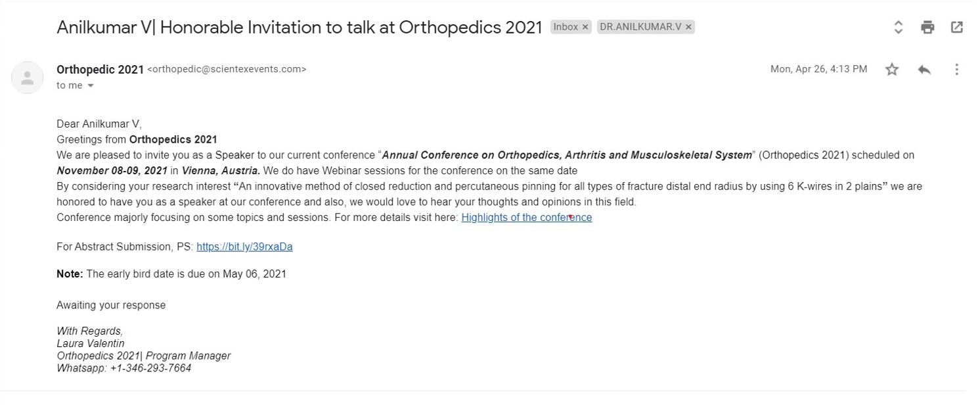Click the "to me" recipient text

pyautogui.click(x=70, y=85)
